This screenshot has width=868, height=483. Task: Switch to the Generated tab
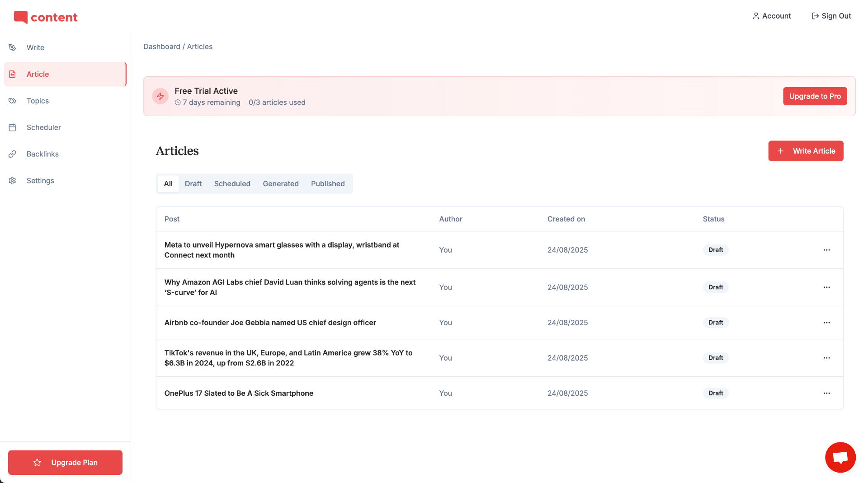click(x=281, y=183)
